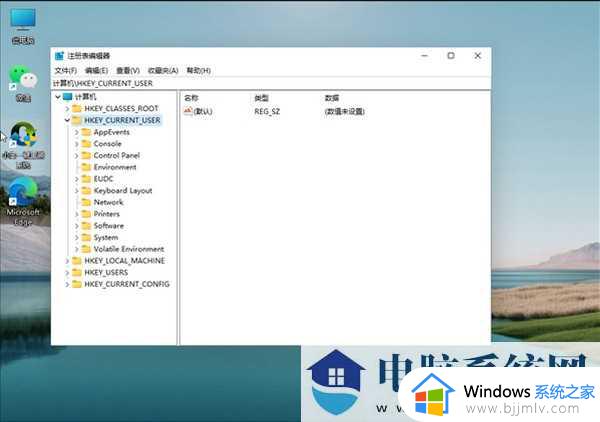Click the Registry Editor title bar icon
Image resolution: width=600 pixels, height=422 pixels.
click(59, 56)
